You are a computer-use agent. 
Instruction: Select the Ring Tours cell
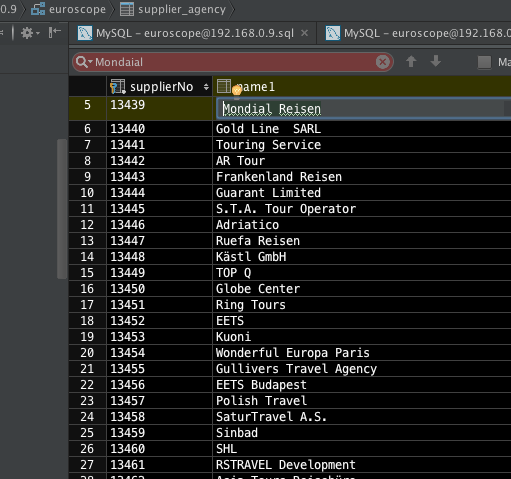362,305
